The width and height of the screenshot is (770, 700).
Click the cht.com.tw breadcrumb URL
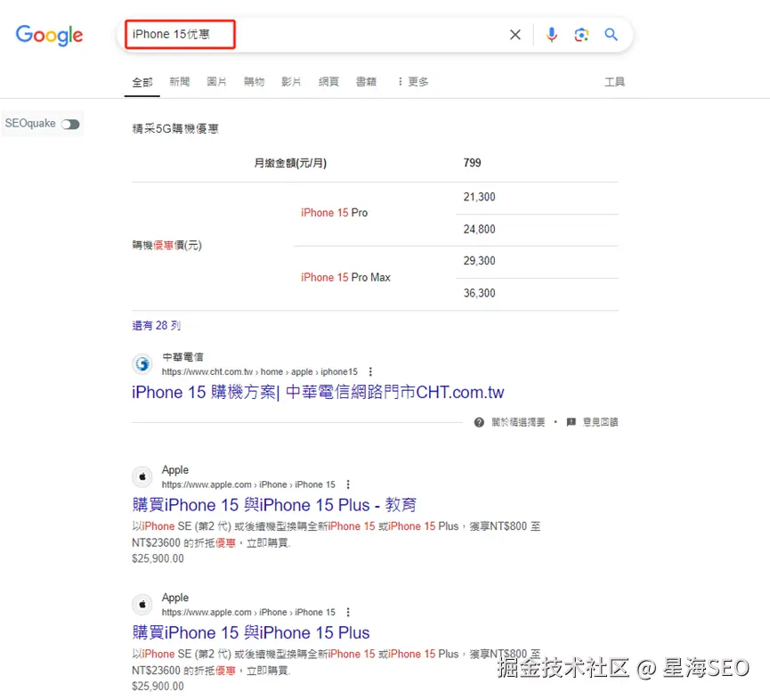click(x=260, y=372)
